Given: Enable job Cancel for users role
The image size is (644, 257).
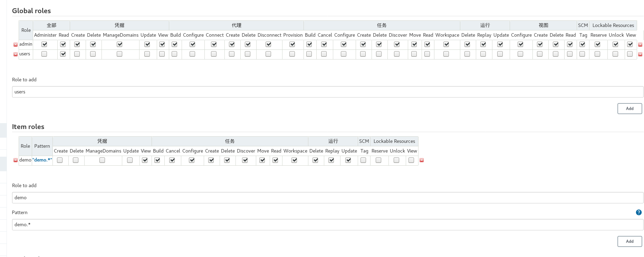Looking at the screenshot, I should coord(324,54).
